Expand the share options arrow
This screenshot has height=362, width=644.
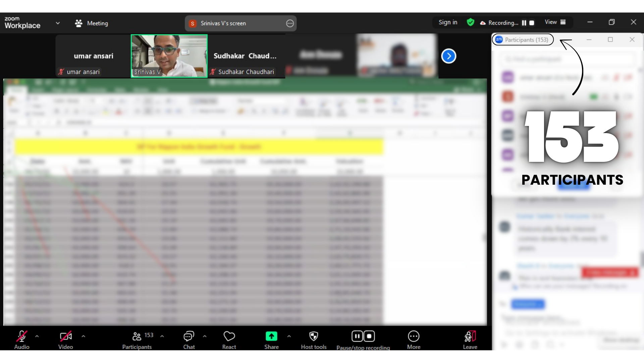(x=289, y=336)
